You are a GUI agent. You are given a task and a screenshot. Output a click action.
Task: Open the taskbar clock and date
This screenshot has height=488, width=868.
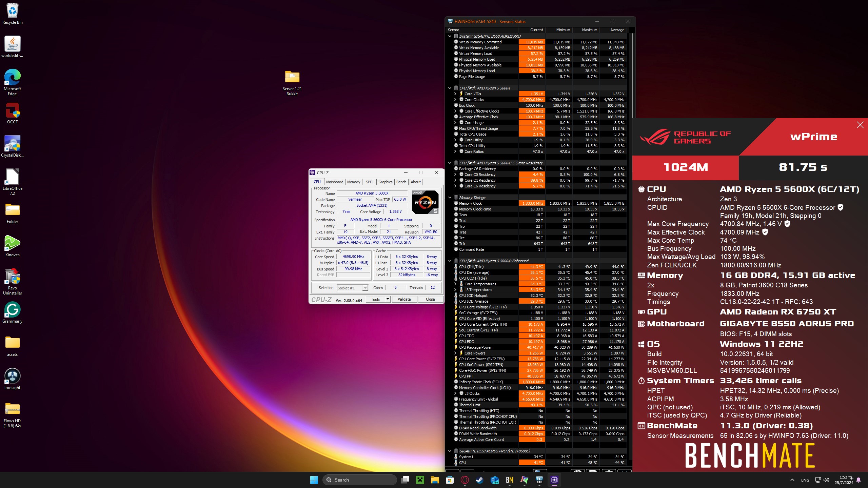click(x=844, y=480)
